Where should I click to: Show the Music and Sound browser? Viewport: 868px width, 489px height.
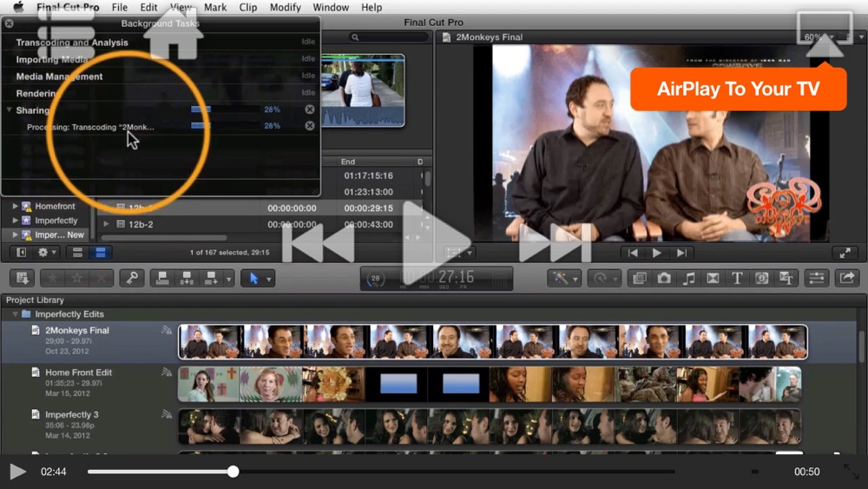688,278
